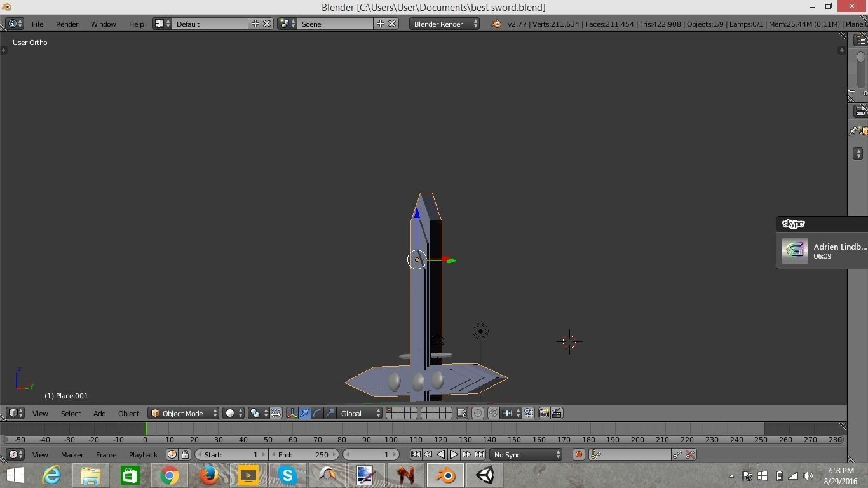The height and width of the screenshot is (488, 868).
Task: Open the Default screen layout field
Action: coord(211,24)
